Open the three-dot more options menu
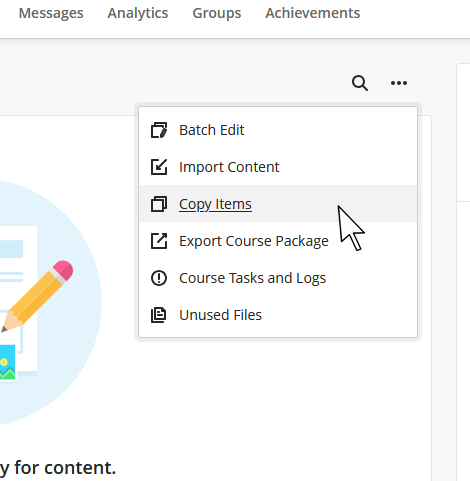 click(x=399, y=83)
